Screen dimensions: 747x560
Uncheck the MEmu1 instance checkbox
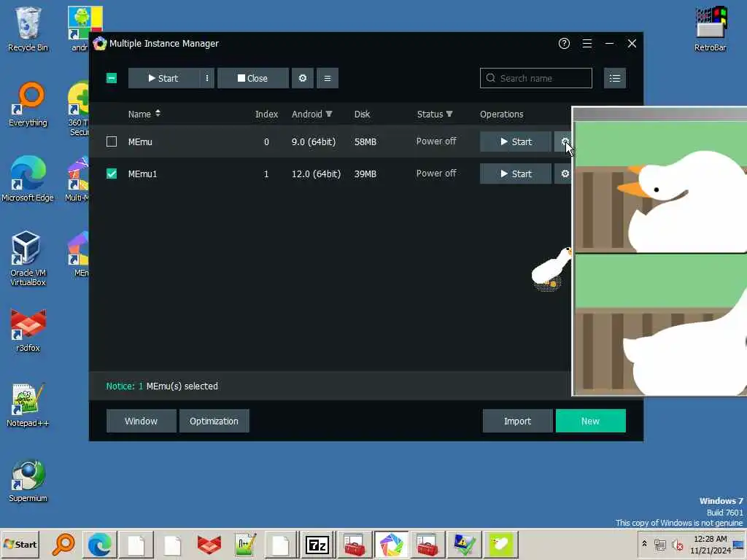click(x=112, y=174)
